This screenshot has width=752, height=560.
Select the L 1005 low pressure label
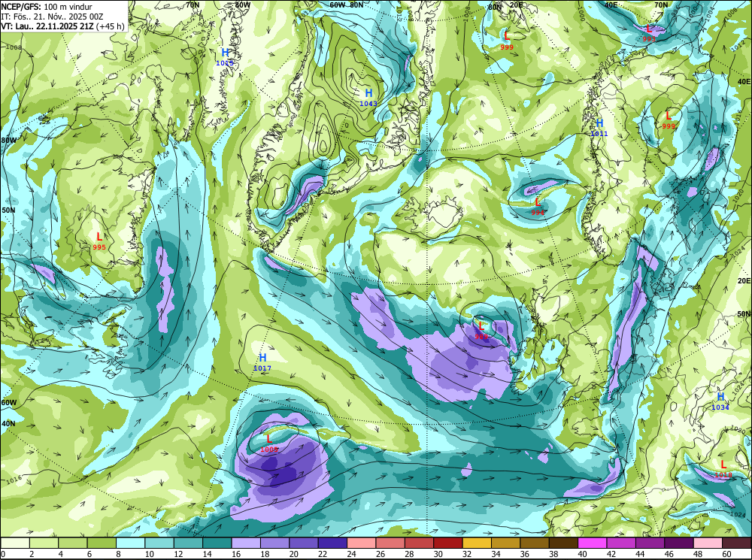click(x=269, y=443)
